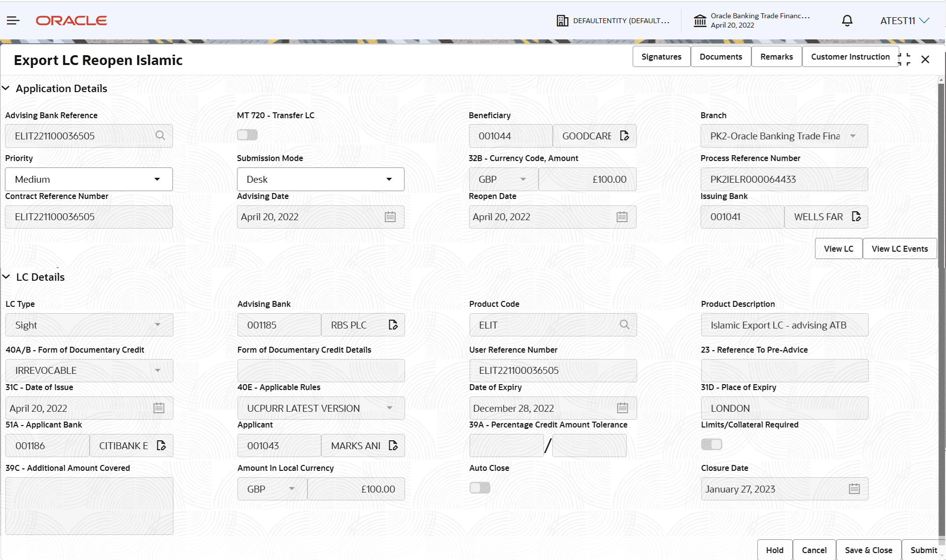Open the navigation hamburger menu
Screen dimensions: 946x560
click(x=13, y=21)
